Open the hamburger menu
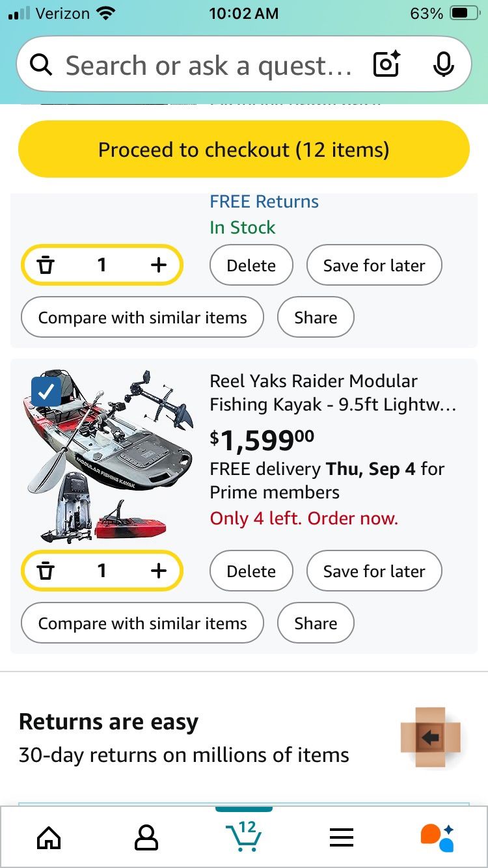 point(342,837)
